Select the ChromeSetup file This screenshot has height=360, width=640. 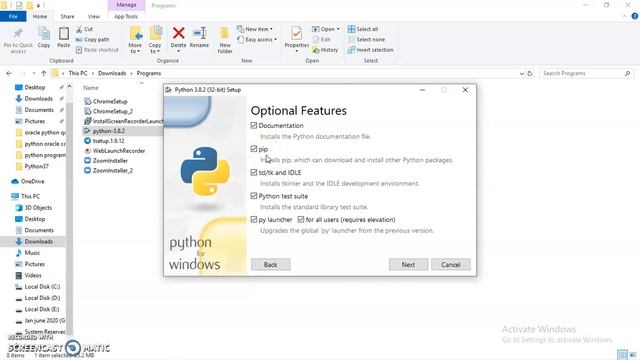(x=106, y=101)
